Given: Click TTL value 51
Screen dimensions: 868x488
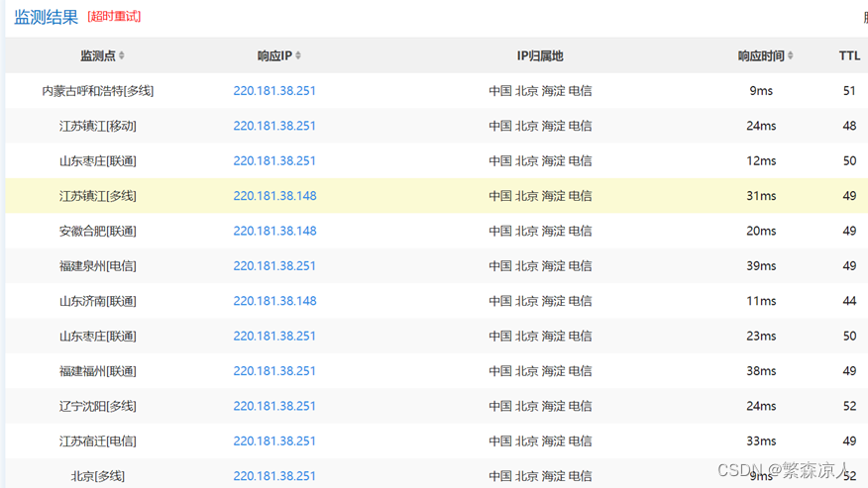Looking at the screenshot, I should click(x=849, y=91).
